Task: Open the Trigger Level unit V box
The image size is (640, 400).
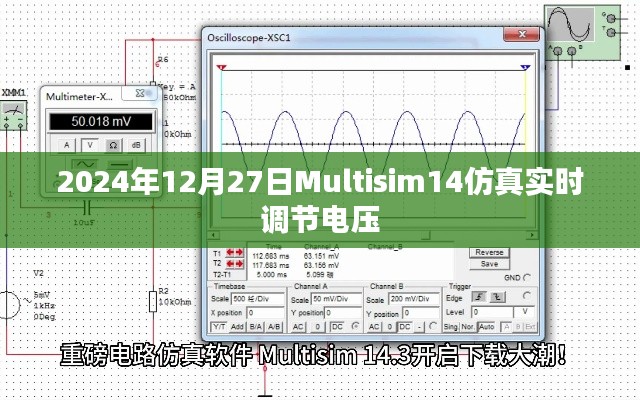Action: [x=525, y=312]
